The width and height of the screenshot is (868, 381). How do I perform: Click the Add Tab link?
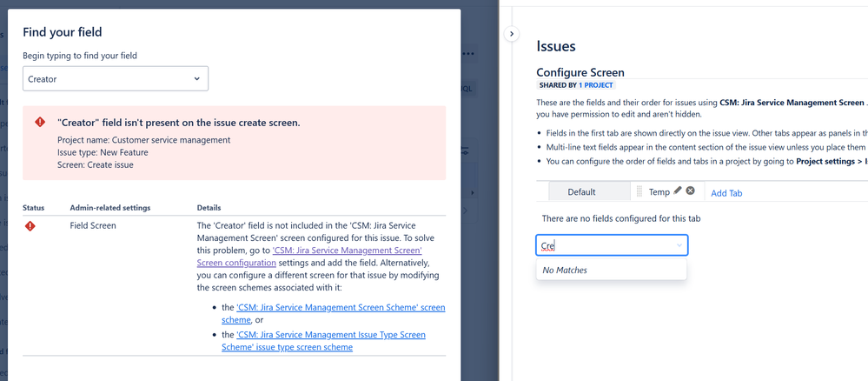click(726, 193)
